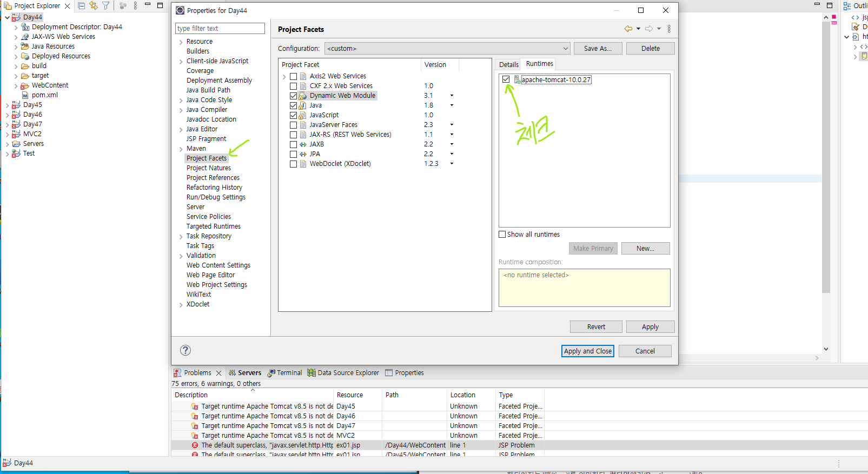Click the Dynamic Web Module facet icon
868x474 pixels.
303,96
